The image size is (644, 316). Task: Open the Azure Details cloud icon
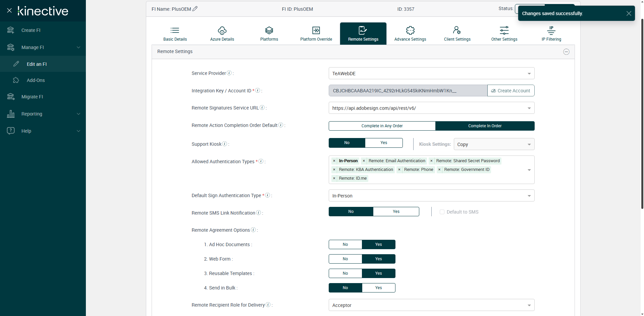point(222,31)
